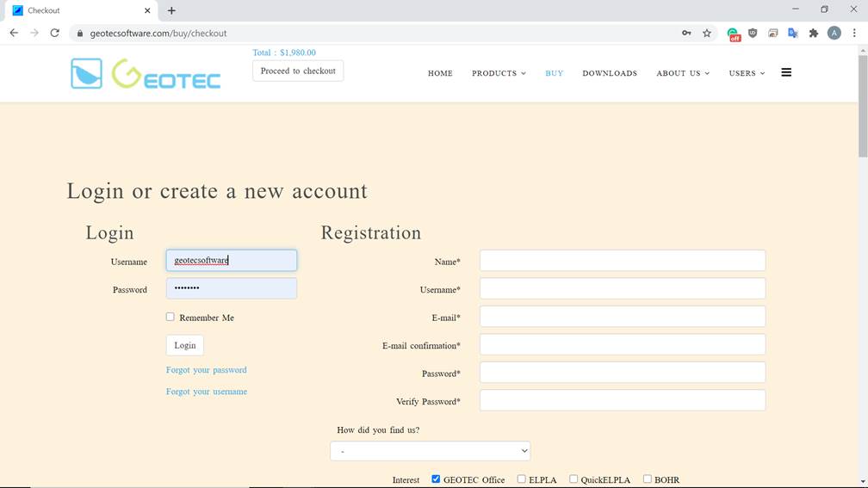This screenshot has width=868, height=488.
Task: Toggle the Remember Me checkbox
Action: (x=170, y=317)
